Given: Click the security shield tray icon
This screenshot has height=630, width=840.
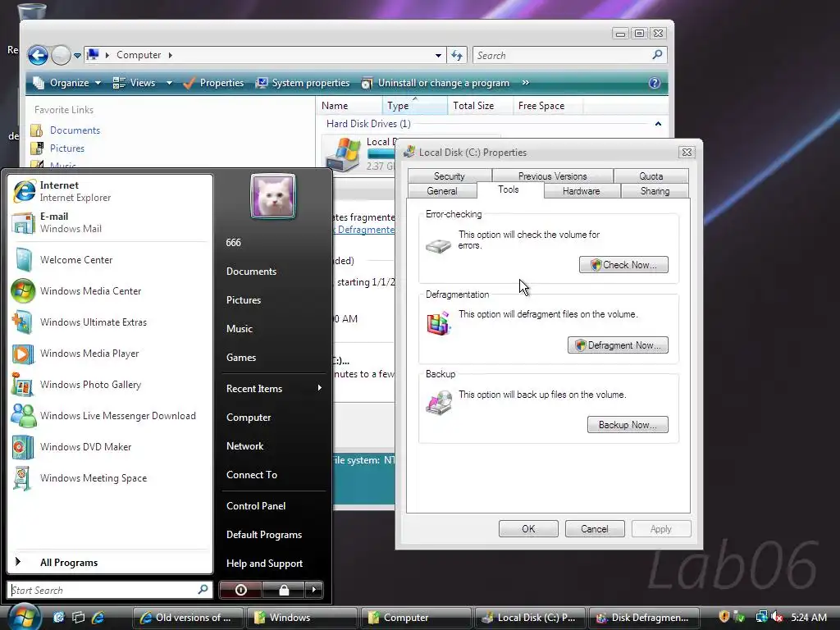Looking at the screenshot, I should (x=724, y=617).
